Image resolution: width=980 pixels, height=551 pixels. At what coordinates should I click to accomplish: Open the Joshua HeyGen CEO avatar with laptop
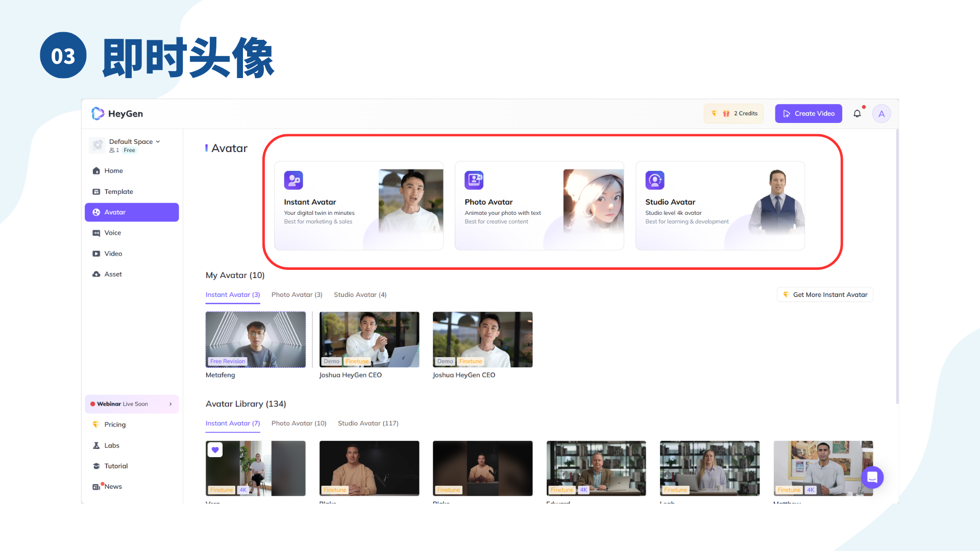pos(370,340)
